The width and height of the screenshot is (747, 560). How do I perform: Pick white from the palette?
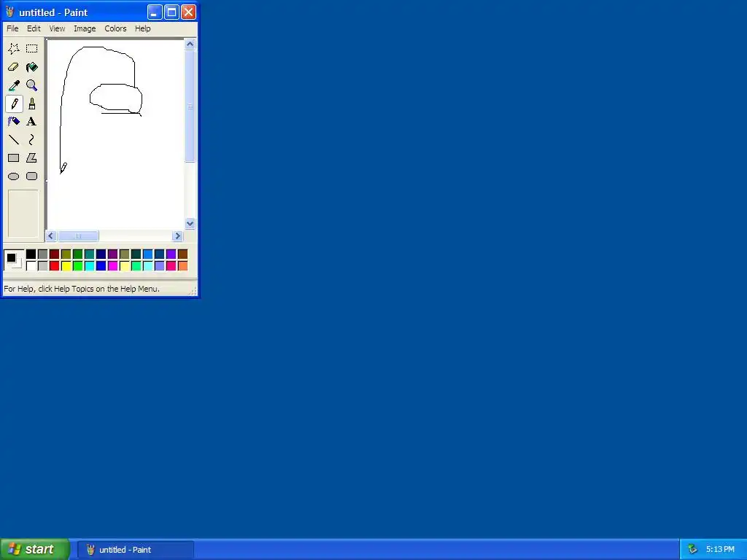point(31,265)
